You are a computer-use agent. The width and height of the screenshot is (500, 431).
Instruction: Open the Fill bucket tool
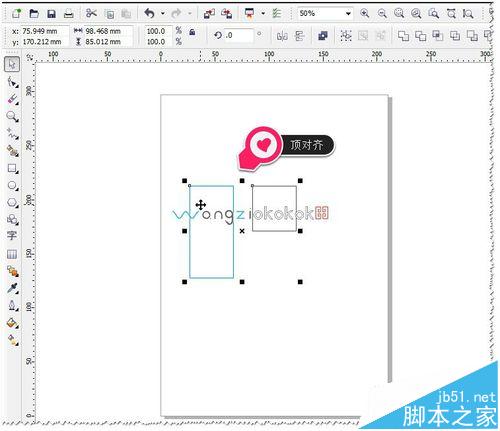click(13, 323)
